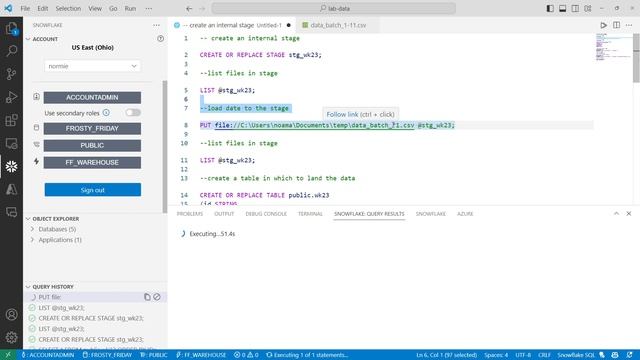Viewport: 640px width, 360px height.
Task: Switch to TERMINAL panel tab
Action: click(x=310, y=213)
